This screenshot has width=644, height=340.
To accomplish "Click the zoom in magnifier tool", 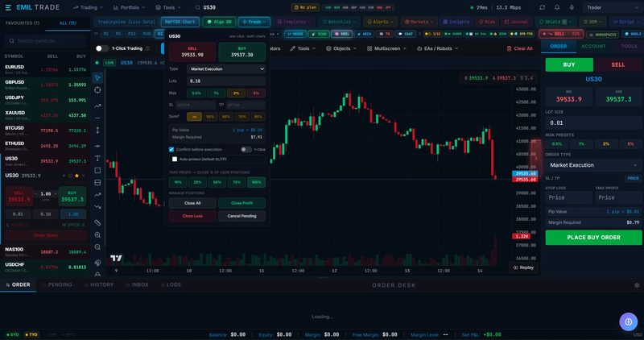I will tap(97, 234).
